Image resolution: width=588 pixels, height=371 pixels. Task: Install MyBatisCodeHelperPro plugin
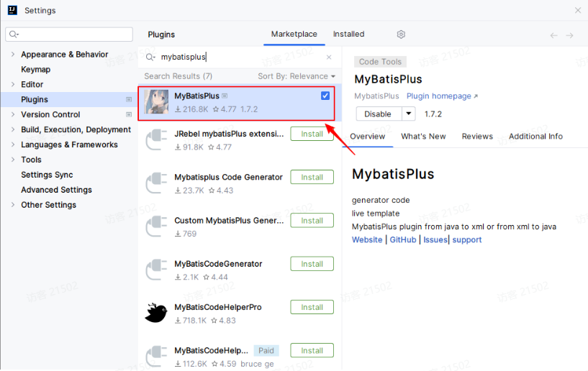[312, 307]
